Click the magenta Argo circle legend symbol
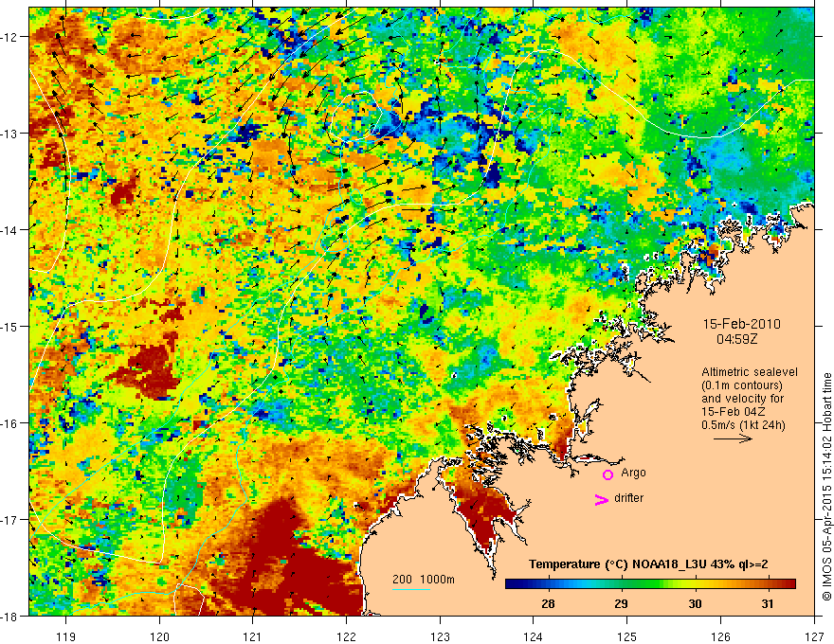Viewport: 834px width, 644px height. [607, 474]
